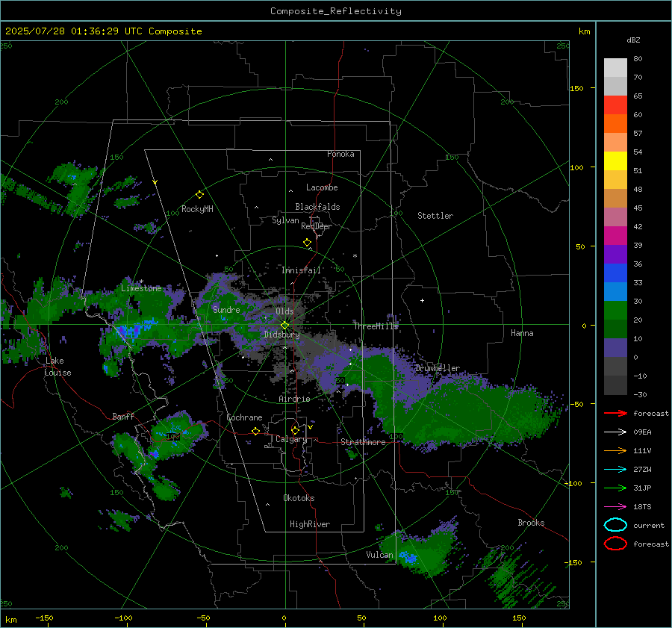This screenshot has width=672, height=628.
Task: Click the 80 dBZ light gray swatch
Action: click(x=615, y=67)
